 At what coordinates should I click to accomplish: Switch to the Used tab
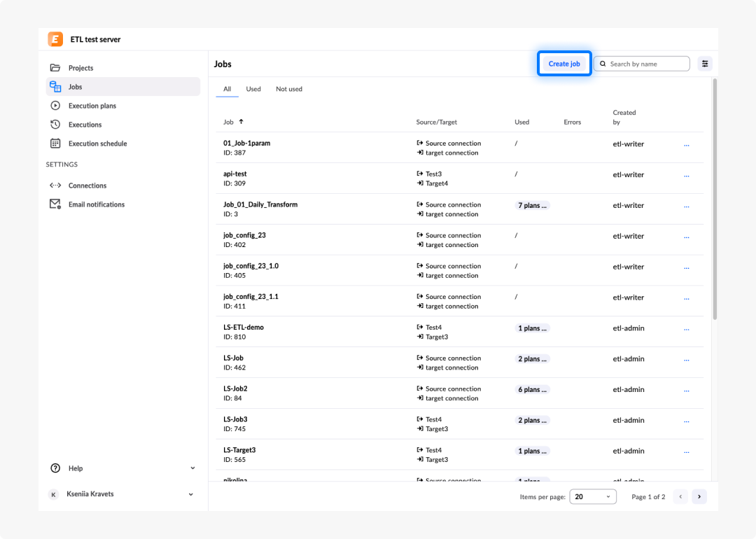point(253,89)
